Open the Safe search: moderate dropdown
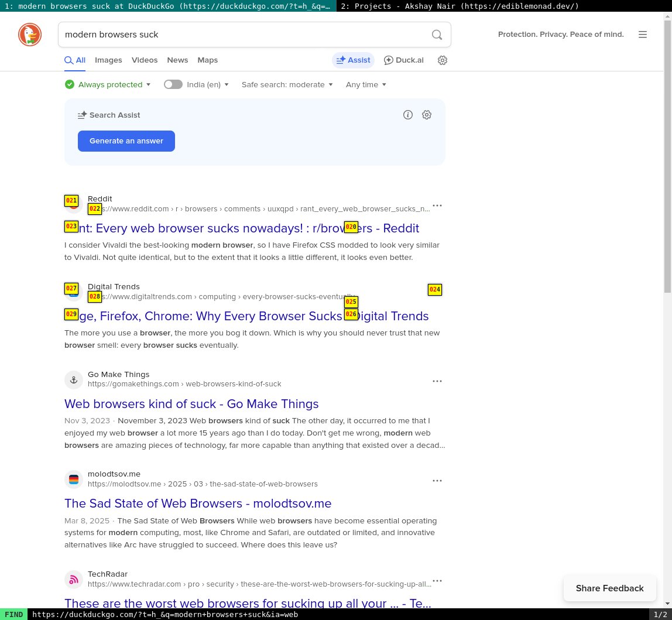The image size is (672, 620). pos(287,84)
